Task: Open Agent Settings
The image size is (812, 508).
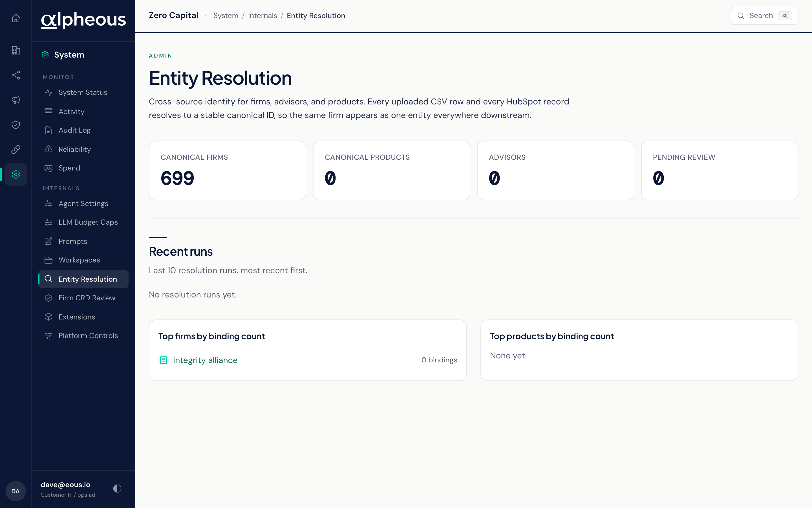Action: 83,203
